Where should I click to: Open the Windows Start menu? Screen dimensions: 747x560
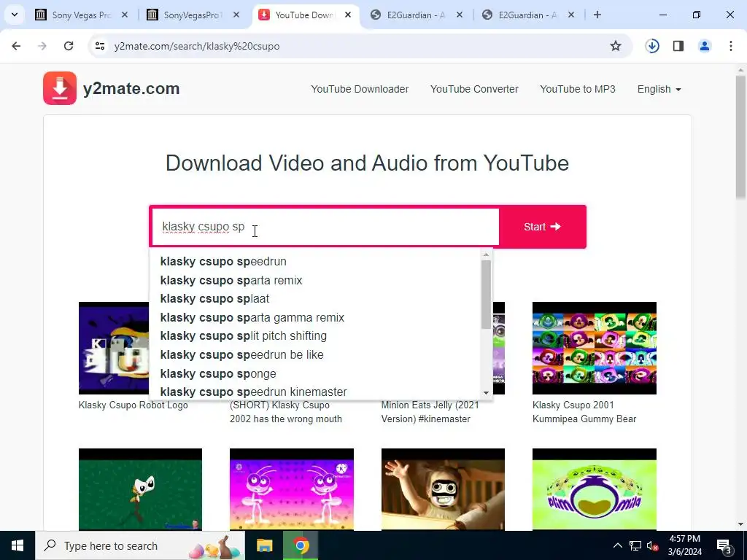(x=18, y=545)
